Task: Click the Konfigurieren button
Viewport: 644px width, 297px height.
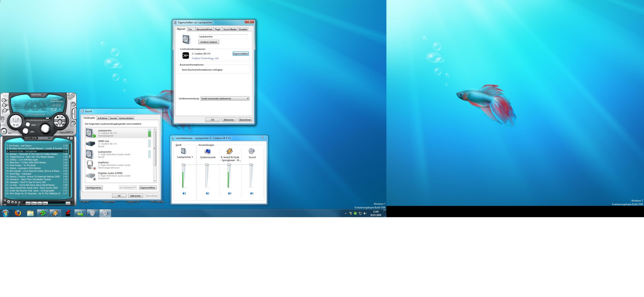Action: pos(94,188)
